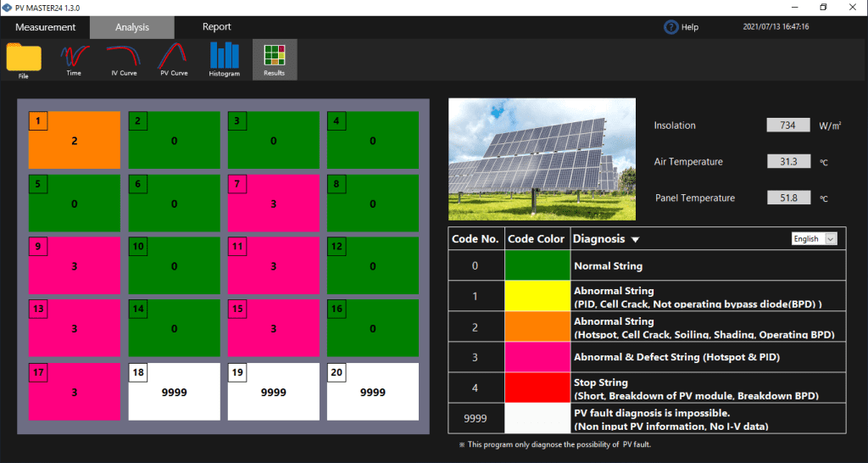Select string tile 1 with code 2
Viewport: 868px width, 463px height.
point(75,140)
